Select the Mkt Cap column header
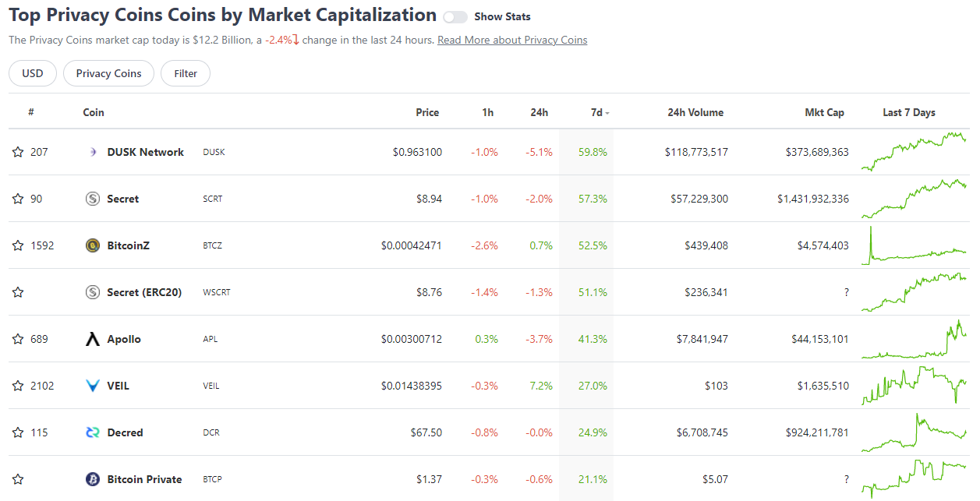 click(x=825, y=112)
